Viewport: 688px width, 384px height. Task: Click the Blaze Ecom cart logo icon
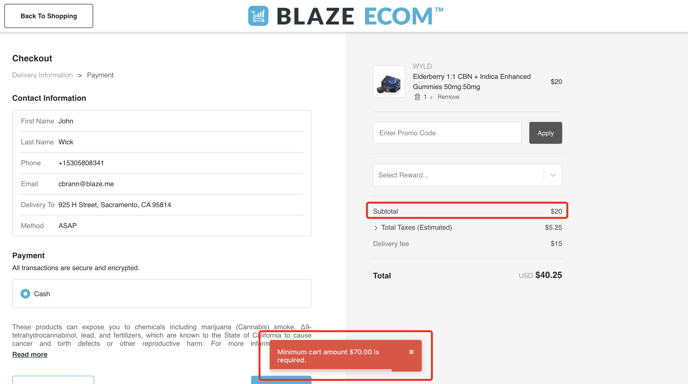click(x=258, y=16)
